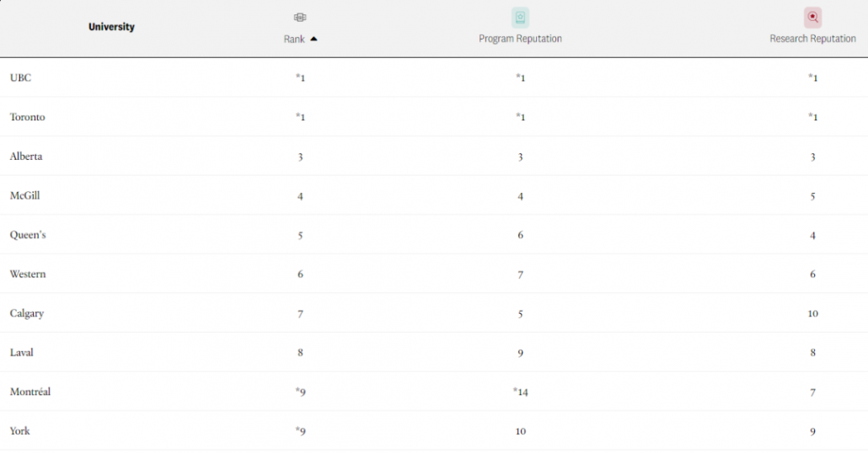The width and height of the screenshot is (868, 453).
Task: Sort by Research Reputation header text
Action: 812,39
